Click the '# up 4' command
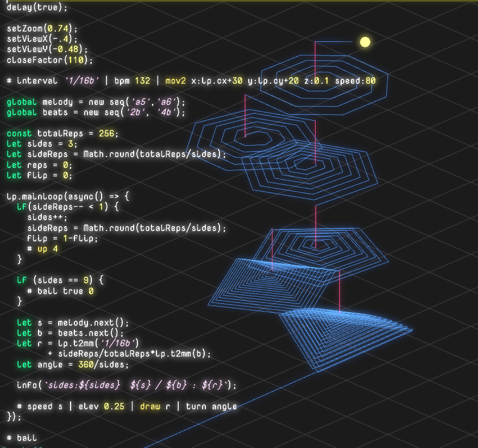478x448 pixels. coord(42,249)
